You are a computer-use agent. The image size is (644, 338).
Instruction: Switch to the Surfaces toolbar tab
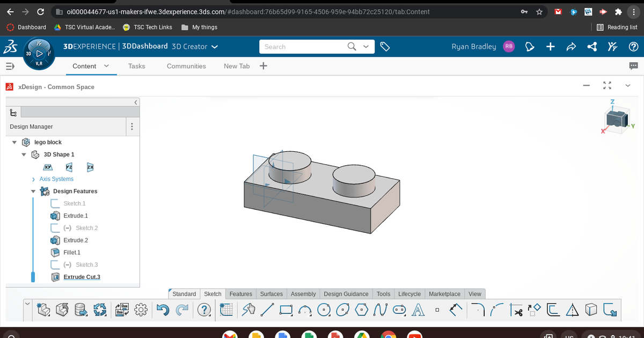tap(272, 294)
